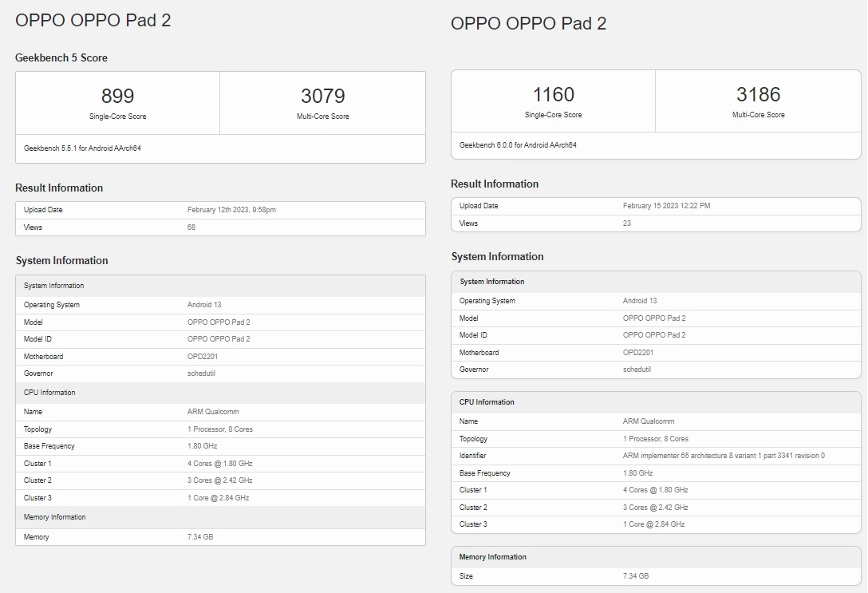This screenshot has height=593, width=868.
Task: Click the CPU Information header in Geekbench 5 table
Action: point(49,393)
